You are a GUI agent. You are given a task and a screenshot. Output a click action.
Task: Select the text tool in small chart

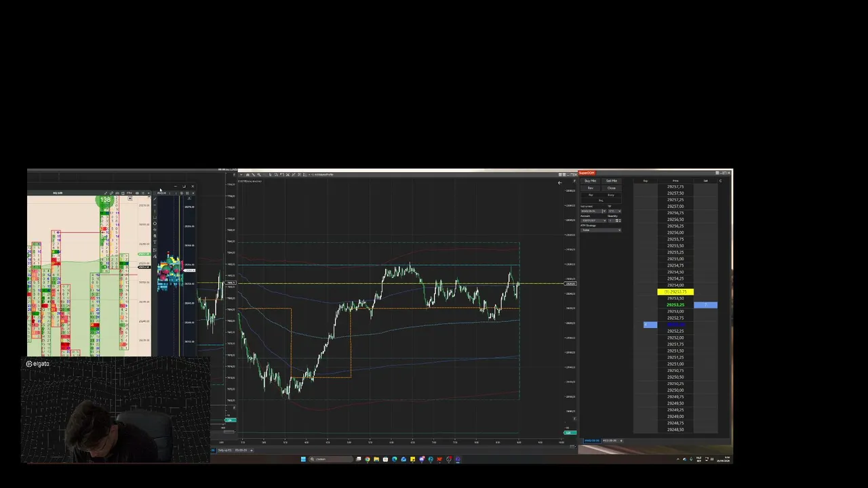tap(155, 242)
